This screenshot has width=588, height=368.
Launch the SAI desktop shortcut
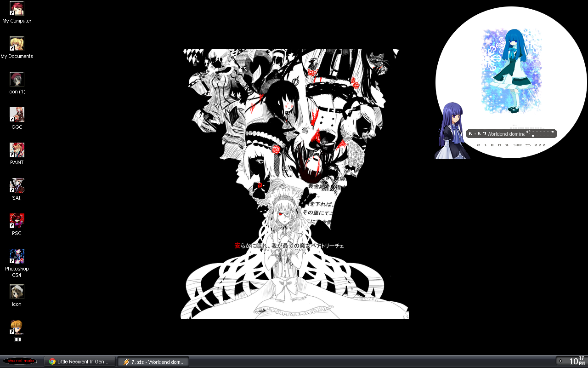click(17, 190)
